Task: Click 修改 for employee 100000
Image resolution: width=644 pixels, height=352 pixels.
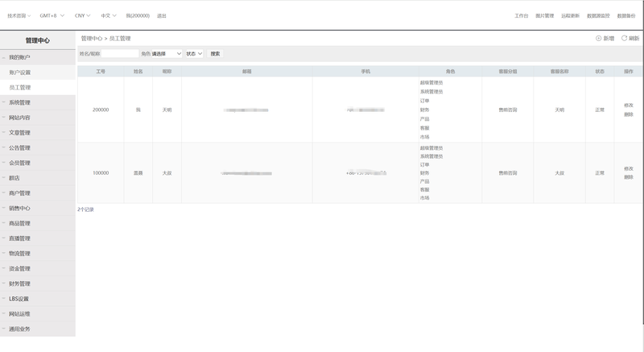Action: click(629, 169)
